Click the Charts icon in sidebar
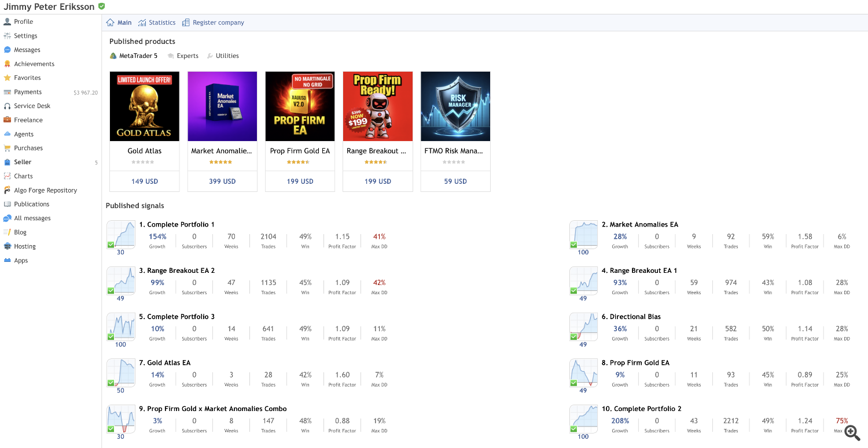The image size is (868, 448). [8, 176]
